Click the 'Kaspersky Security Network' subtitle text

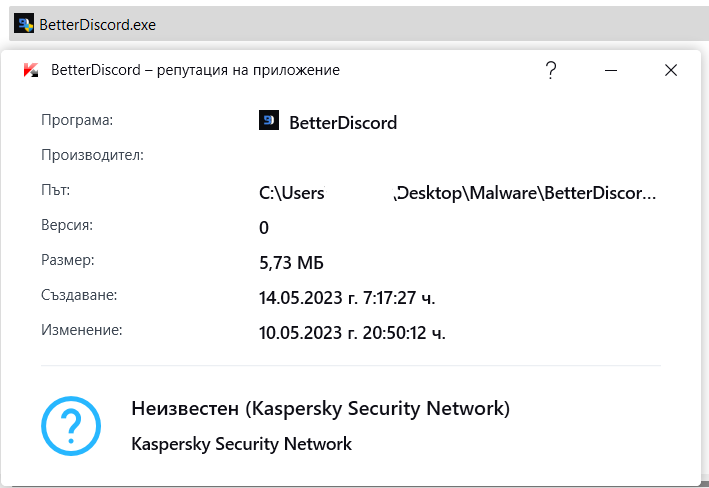[x=241, y=444]
